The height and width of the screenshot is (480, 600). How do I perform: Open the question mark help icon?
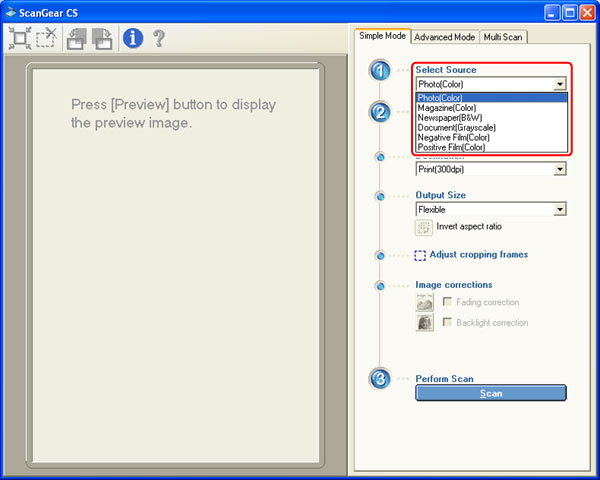pyautogui.click(x=159, y=38)
